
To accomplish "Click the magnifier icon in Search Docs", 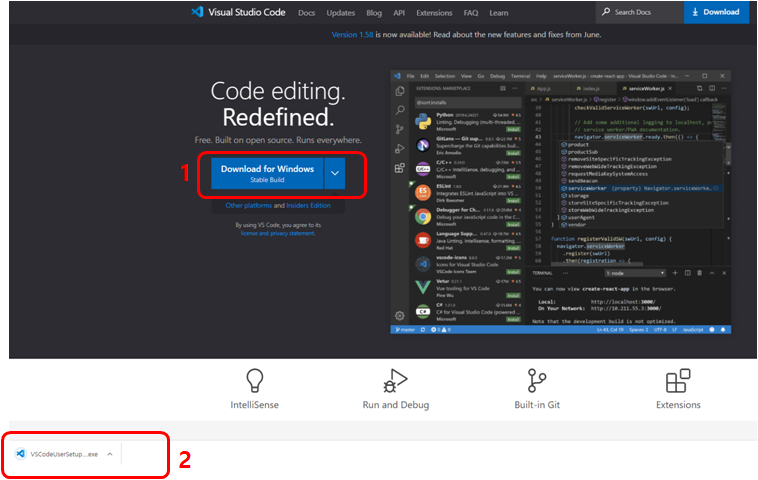I will pyautogui.click(x=606, y=12).
